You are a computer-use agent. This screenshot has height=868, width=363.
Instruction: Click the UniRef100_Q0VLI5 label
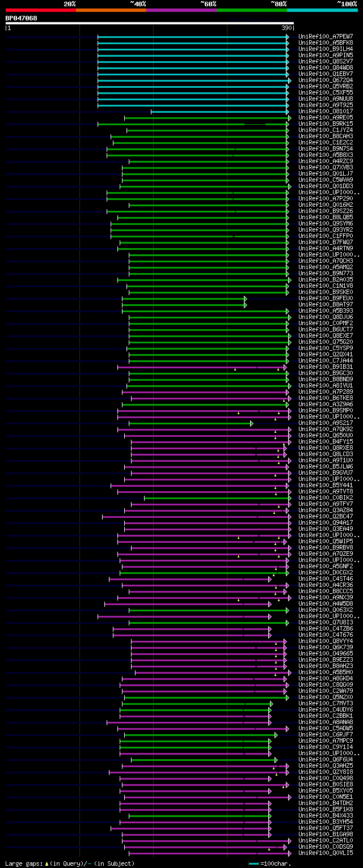326,853
